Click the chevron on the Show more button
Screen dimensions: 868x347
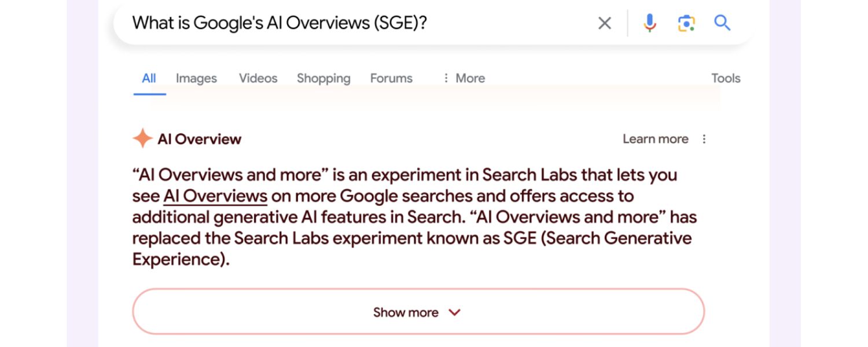click(x=455, y=312)
